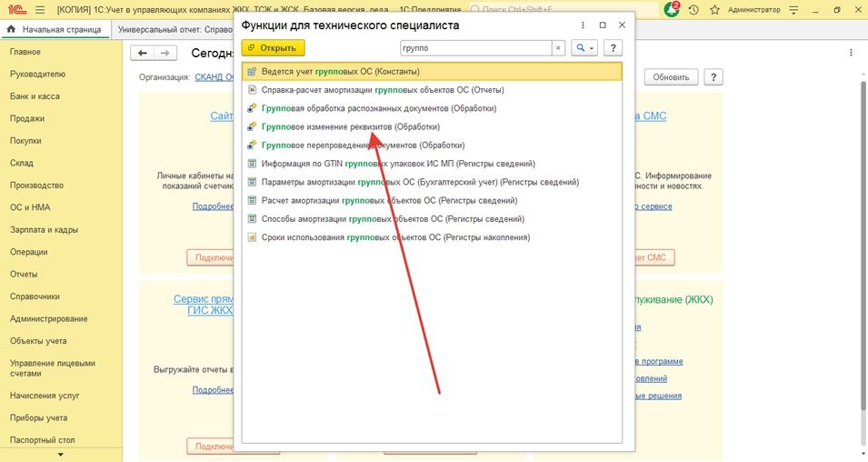Click the home icon on Начальная страница tab
The width and height of the screenshot is (868, 462).
[11, 29]
